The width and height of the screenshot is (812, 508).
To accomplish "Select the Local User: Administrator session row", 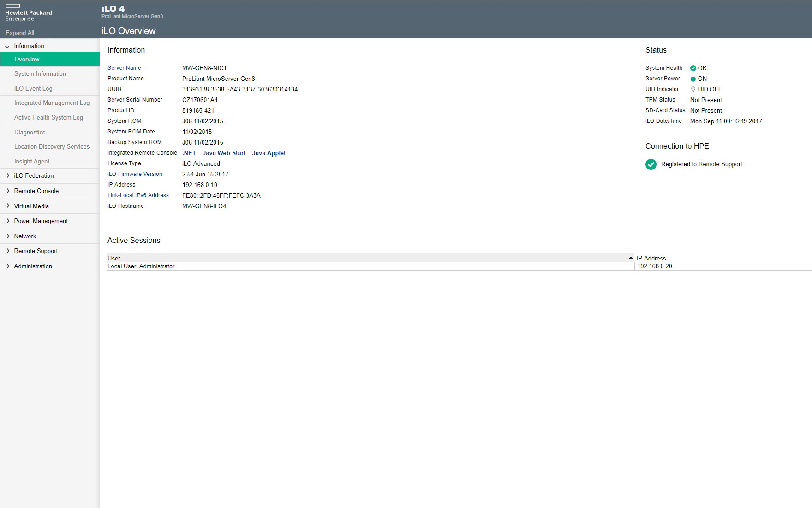I will (x=459, y=266).
